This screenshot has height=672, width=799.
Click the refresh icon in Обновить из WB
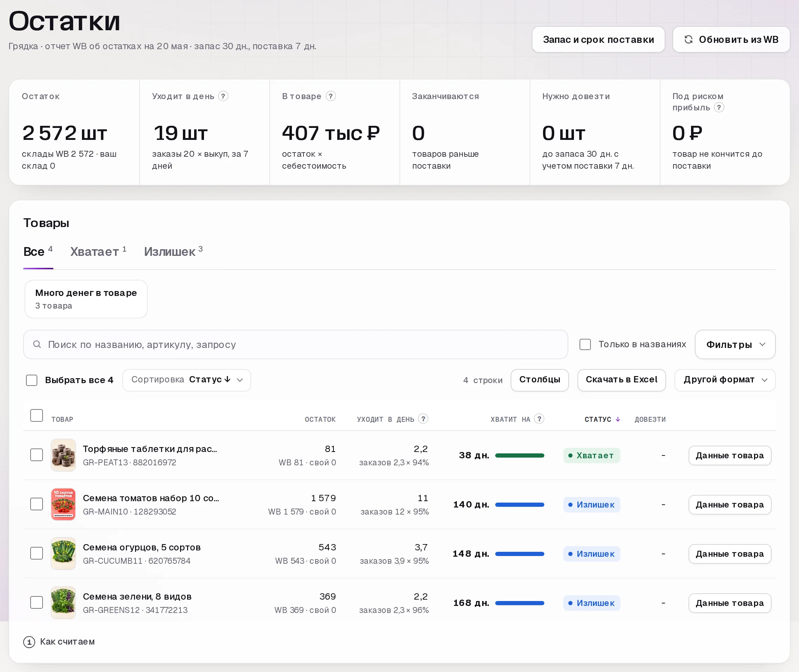[x=688, y=39]
